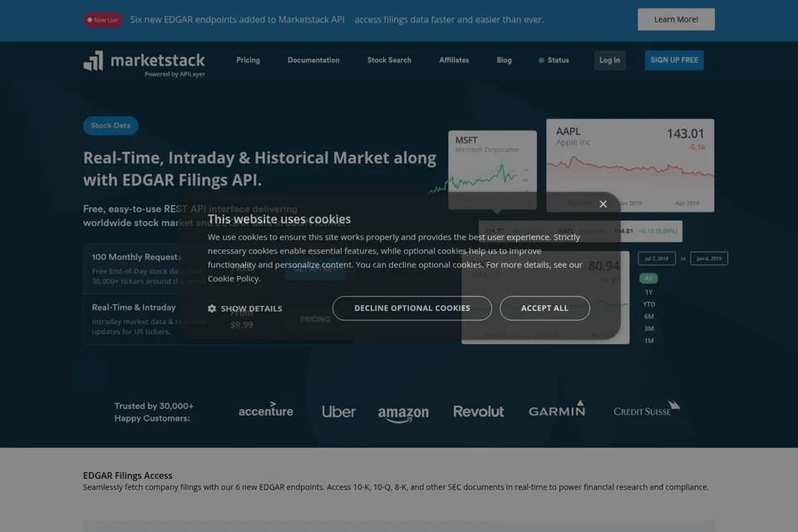The height and width of the screenshot is (532, 798).
Task: Click the gear icon beside Show Details
Action: (212, 308)
